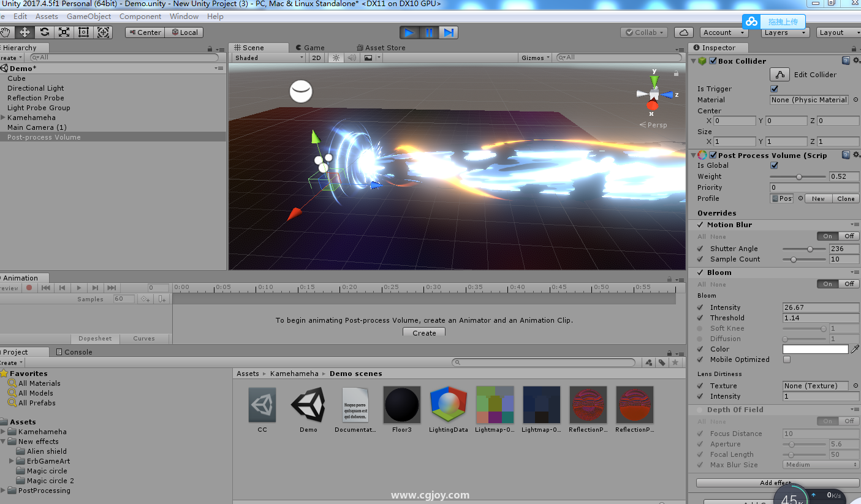Click New profile button
Screen dimensions: 861x504
click(x=818, y=198)
